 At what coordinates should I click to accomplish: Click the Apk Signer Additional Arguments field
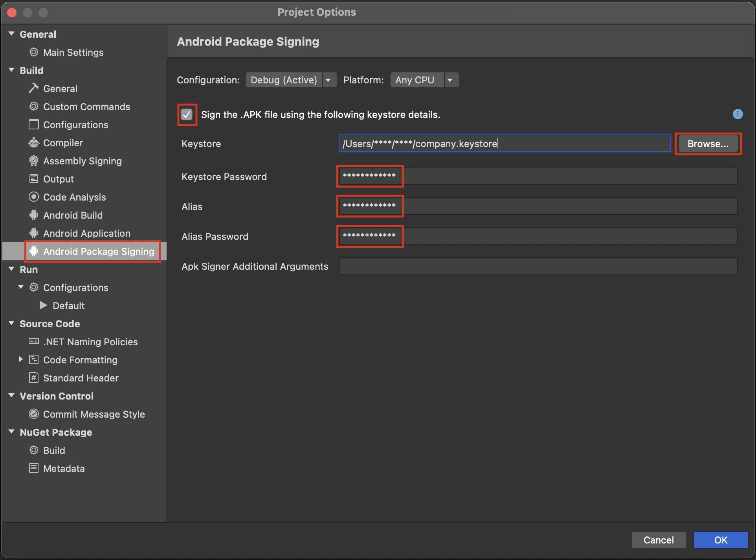click(x=538, y=266)
